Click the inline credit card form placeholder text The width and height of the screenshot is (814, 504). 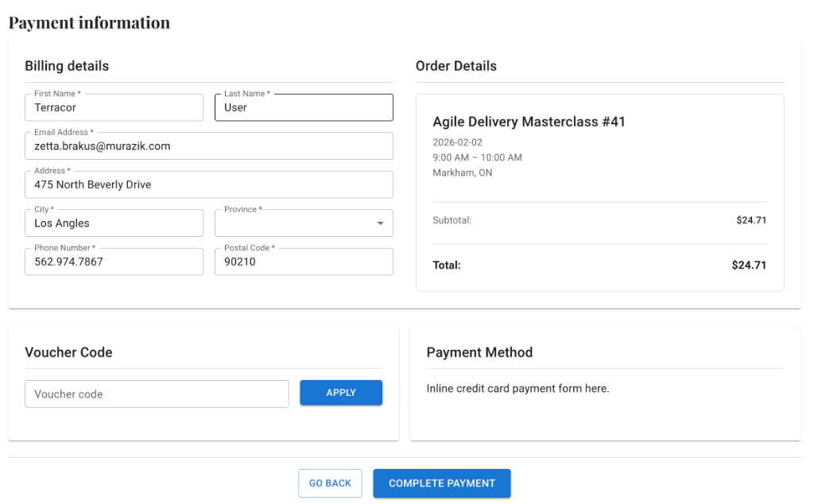517,389
